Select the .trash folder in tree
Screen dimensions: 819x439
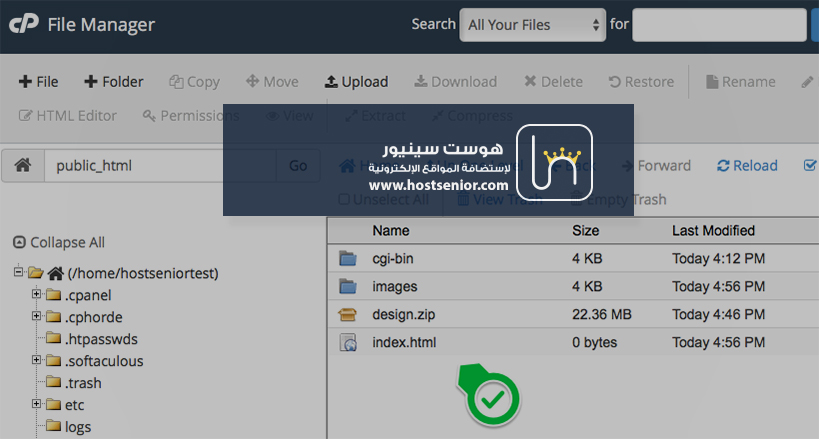coord(83,383)
